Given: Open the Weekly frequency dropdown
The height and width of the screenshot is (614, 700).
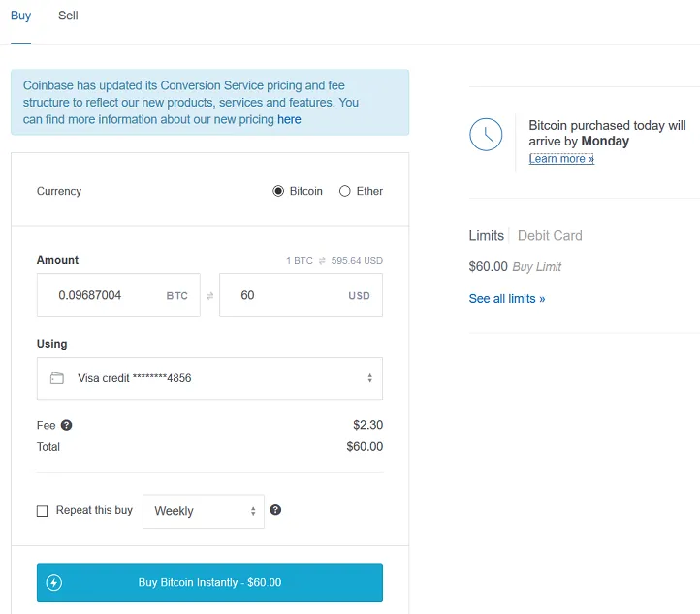Looking at the screenshot, I should click(204, 511).
